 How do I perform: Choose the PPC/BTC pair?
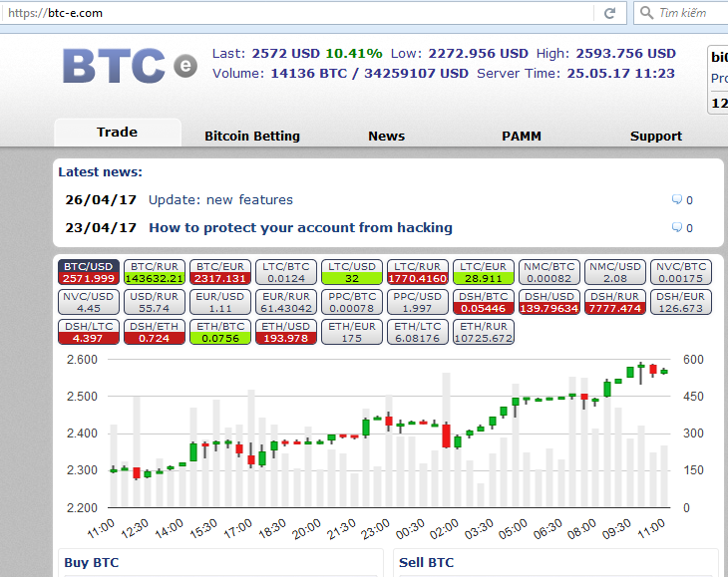pos(352,302)
